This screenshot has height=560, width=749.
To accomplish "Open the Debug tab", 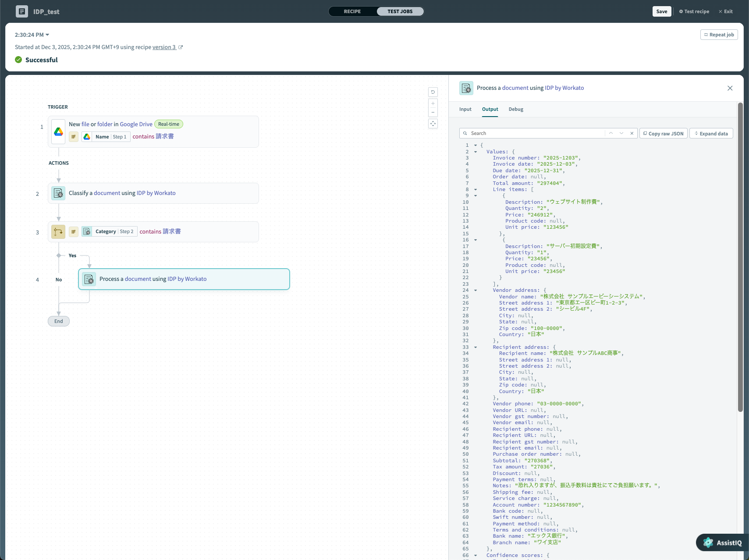I will (516, 109).
